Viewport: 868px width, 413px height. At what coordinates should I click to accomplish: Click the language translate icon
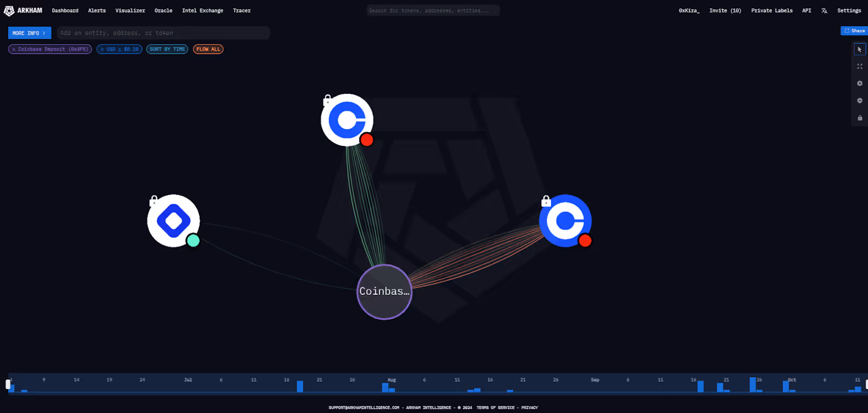[824, 10]
